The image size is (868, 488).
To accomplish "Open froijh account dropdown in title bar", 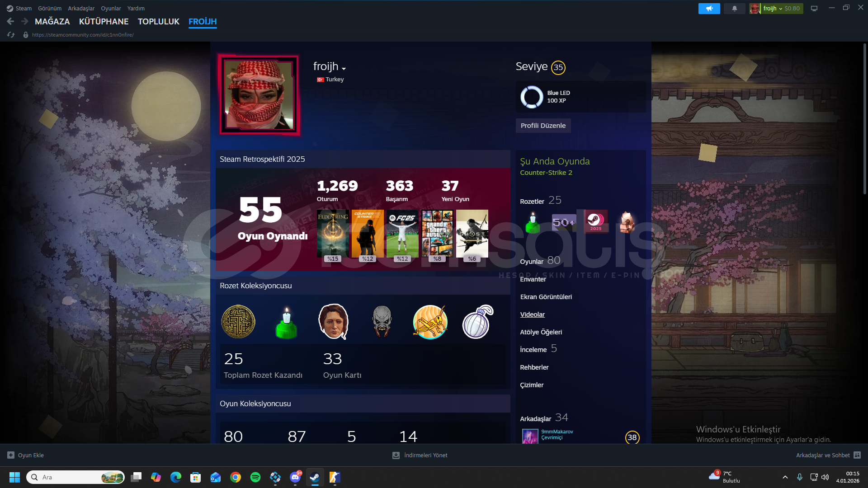I will [x=776, y=9].
